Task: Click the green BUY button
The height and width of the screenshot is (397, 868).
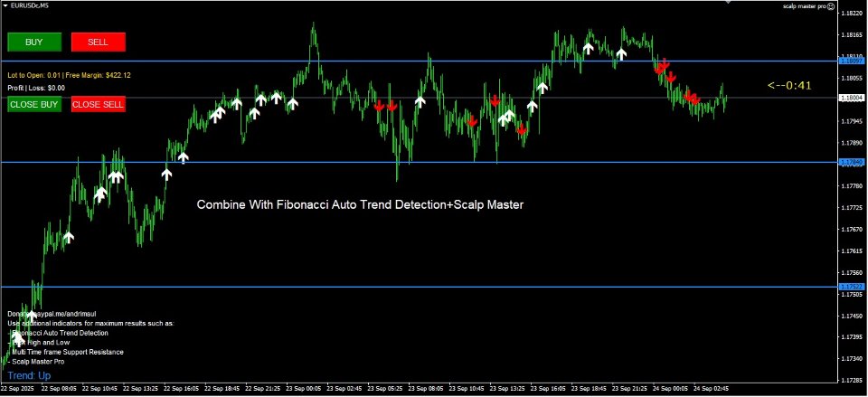Action: click(34, 43)
